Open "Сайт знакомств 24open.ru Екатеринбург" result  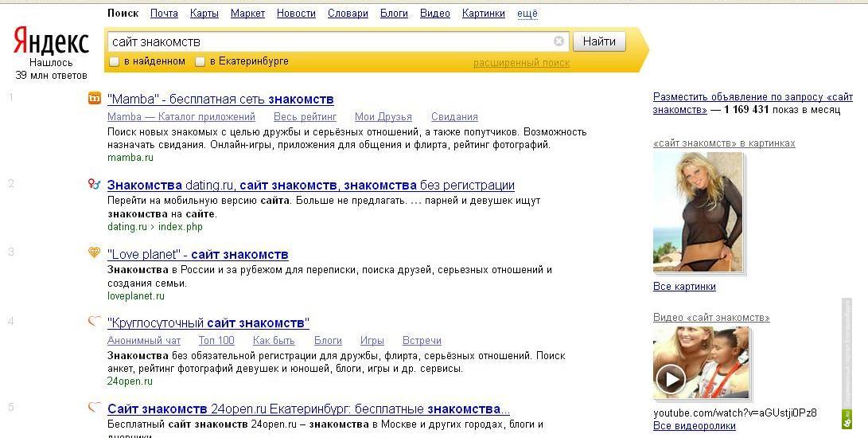point(309,409)
